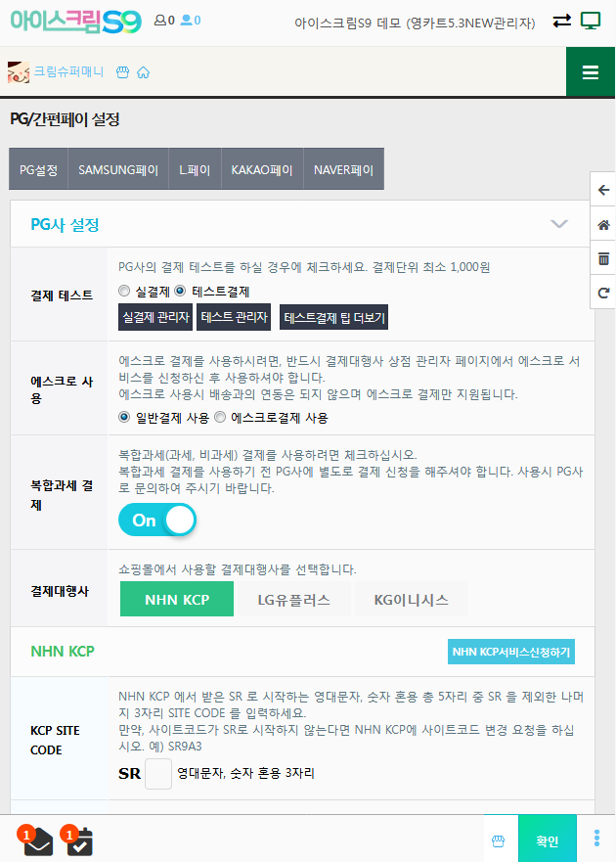Click the 실결제 관리자 button
Viewport: 616px width, 862px height.
(155, 317)
